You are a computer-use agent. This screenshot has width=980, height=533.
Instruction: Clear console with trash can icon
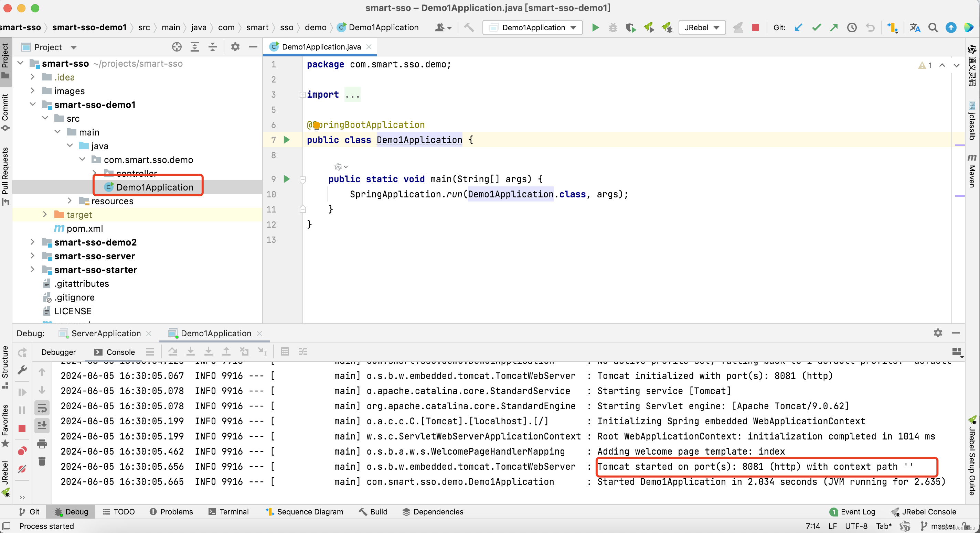[x=42, y=461]
